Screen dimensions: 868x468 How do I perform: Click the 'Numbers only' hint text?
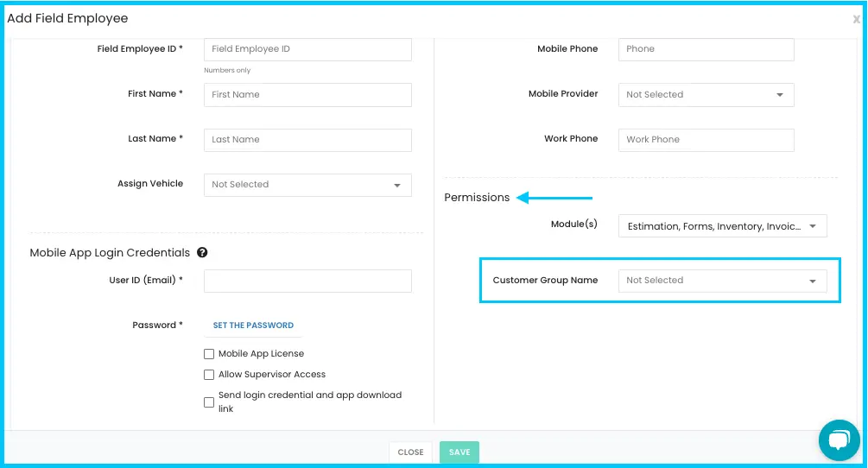(x=227, y=70)
